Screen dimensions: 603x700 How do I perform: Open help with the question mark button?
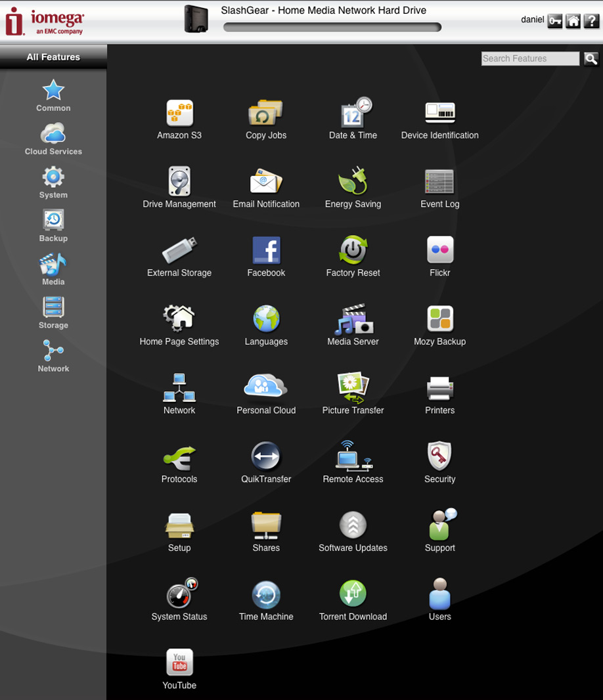click(x=591, y=21)
